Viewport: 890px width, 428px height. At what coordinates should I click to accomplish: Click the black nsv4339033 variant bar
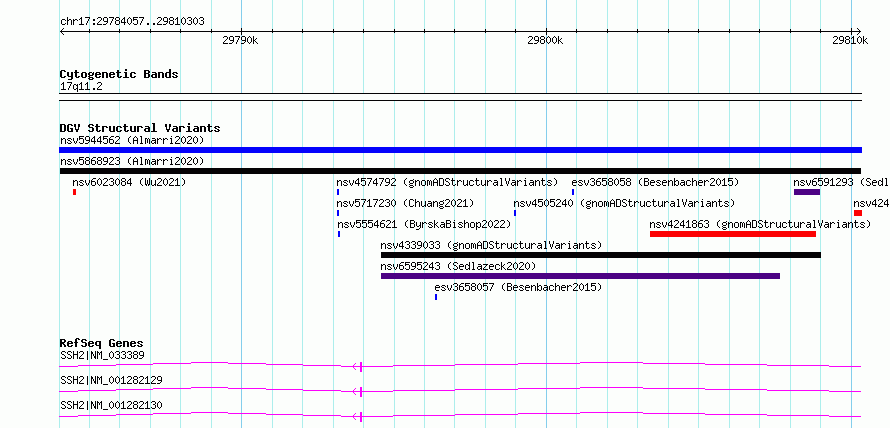601,255
